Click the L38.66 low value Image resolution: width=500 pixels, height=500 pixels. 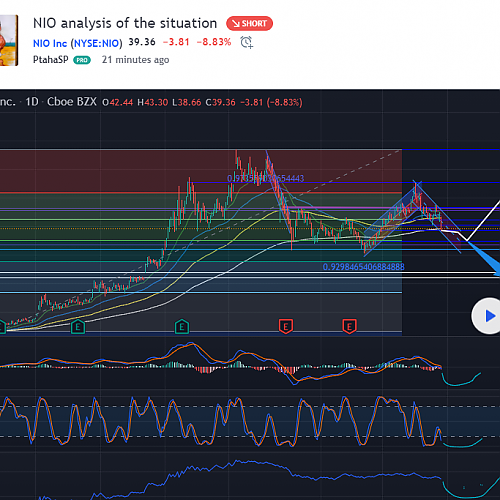coord(187,102)
